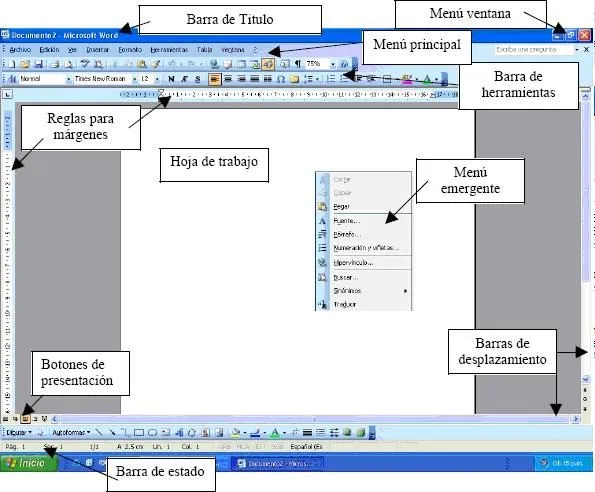The width and height of the screenshot is (595, 492).
Task: Click the Shadow Style icon
Action: (x=347, y=432)
